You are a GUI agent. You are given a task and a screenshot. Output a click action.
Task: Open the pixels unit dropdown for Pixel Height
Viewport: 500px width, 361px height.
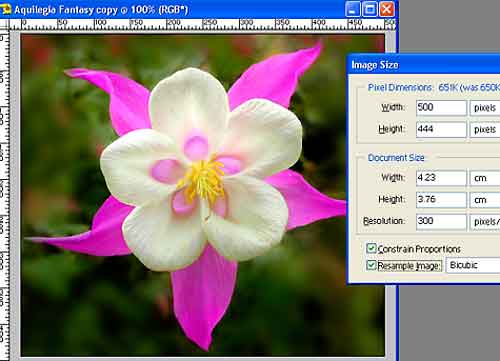(x=485, y=130)
